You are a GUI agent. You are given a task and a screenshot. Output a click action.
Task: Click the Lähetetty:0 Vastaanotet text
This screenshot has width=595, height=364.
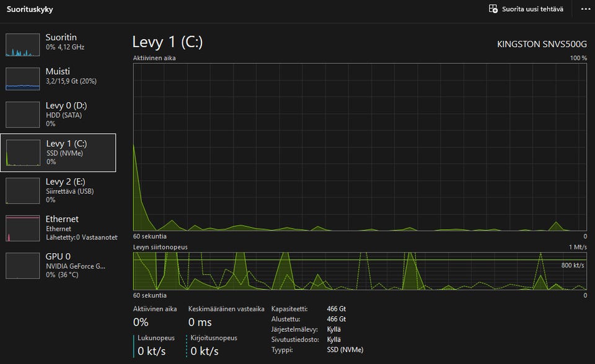(x=82, y=237)
